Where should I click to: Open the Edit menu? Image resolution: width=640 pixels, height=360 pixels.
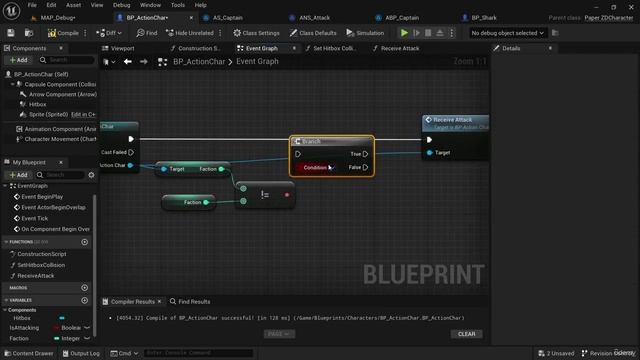(x=51, y=5)
